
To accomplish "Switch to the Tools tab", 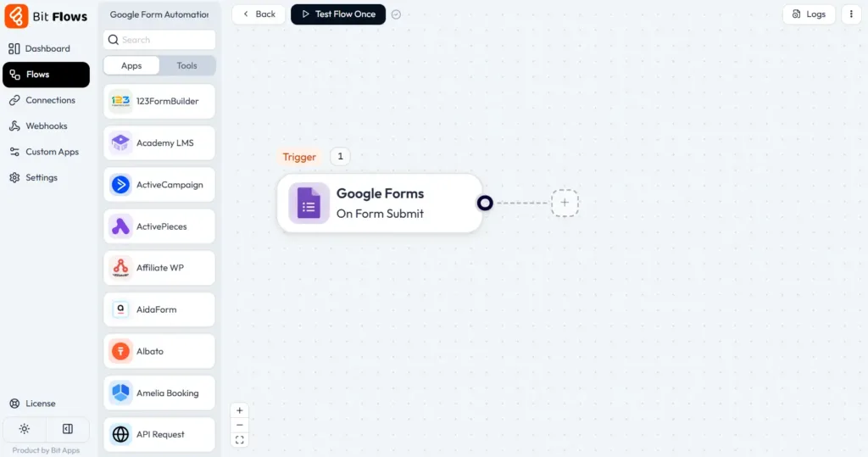I will coord(187,65).
